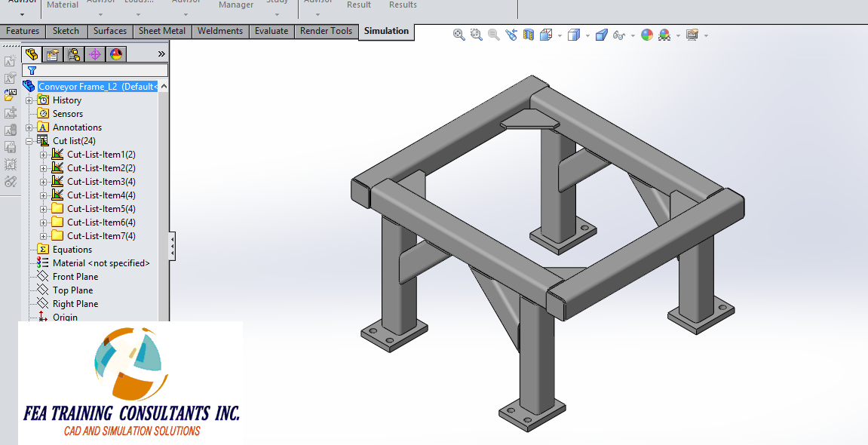Select the Right Plane
Screen dimensions: 868x445
coord(75,304)
